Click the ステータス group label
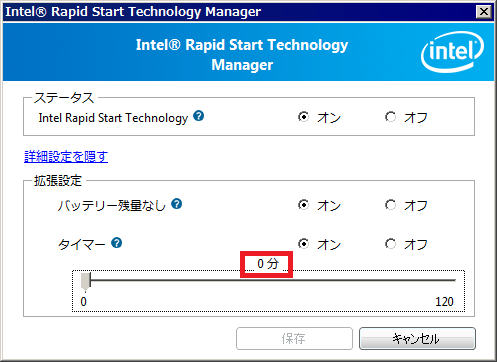Image resolution: width=497 pixels, height=362 pixels. 64,98
